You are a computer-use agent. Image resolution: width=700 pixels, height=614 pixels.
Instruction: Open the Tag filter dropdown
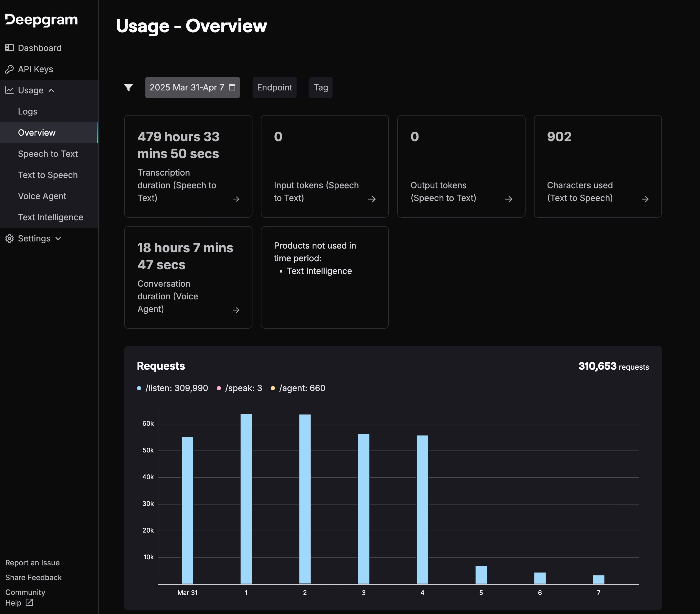(x=321, y=87)
